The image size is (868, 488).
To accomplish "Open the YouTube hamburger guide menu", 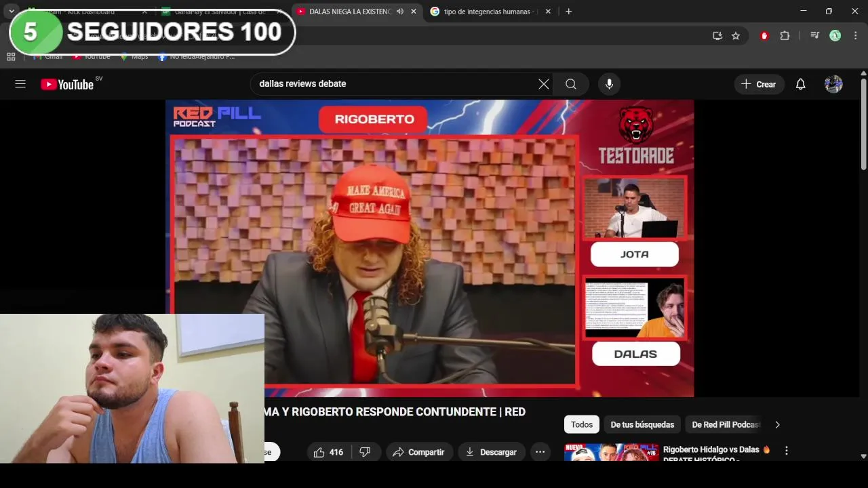I will 20,84.
